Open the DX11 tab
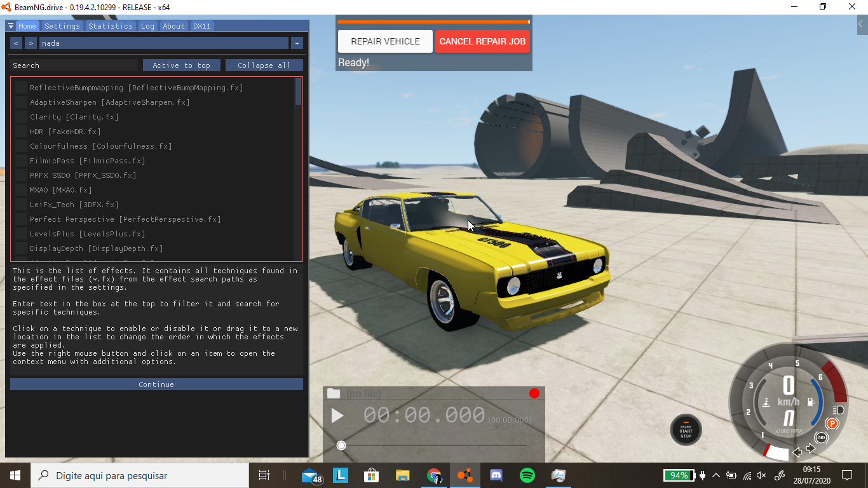 pos(202,26)
